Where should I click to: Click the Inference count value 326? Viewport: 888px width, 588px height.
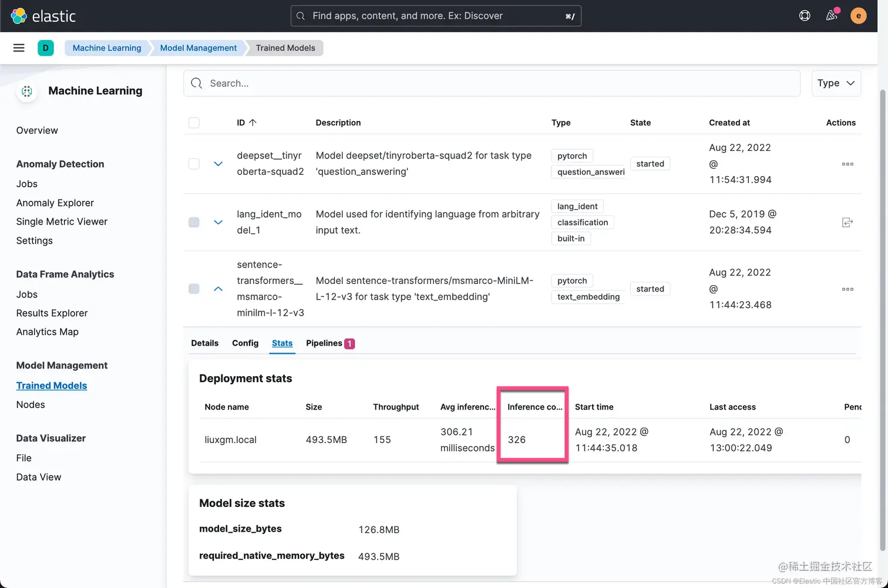[x=517, y=440]
